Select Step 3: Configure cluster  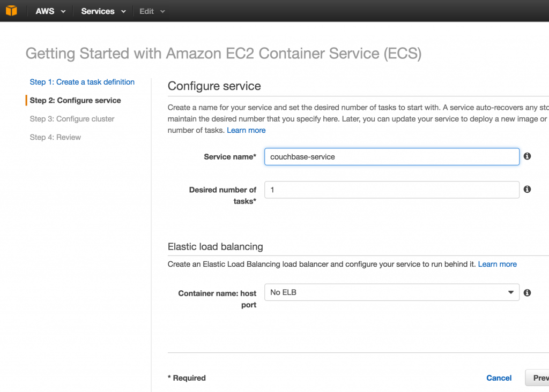[72, 119]
